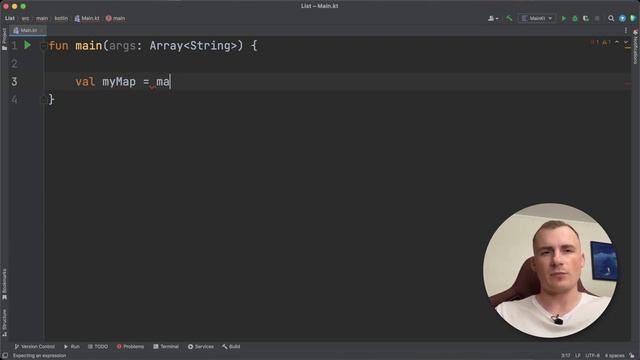Screen dimensions: 640x360
Task: Change the 4 spaces indent setting
Action: point(614,356)
